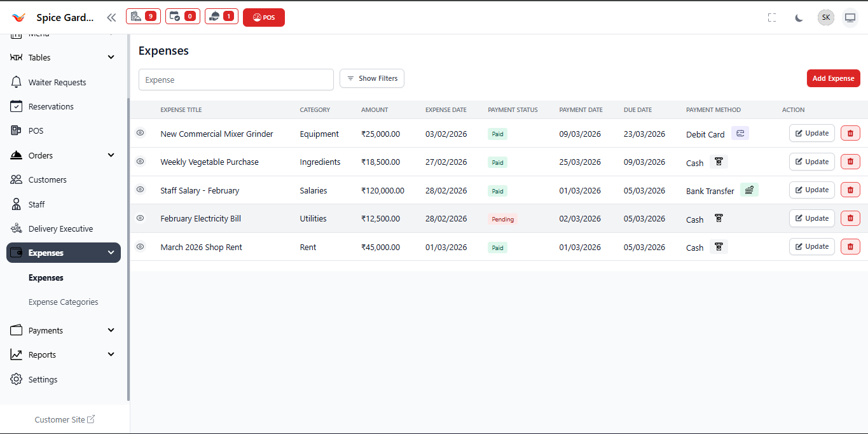Click the Debit Card payment method icon
Screen dimensions: 868x434
tap(740, 133)
